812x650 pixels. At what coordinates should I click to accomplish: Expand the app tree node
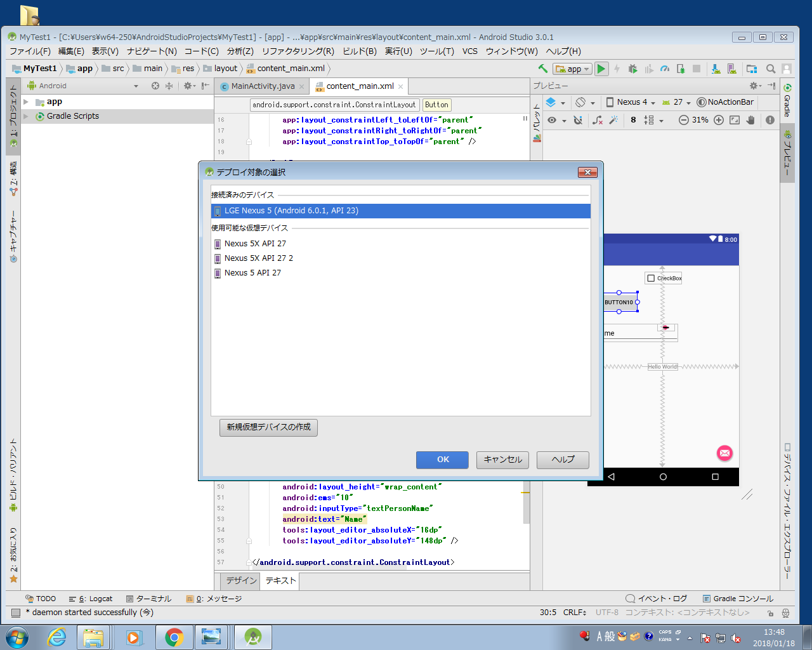coord(26,102)
